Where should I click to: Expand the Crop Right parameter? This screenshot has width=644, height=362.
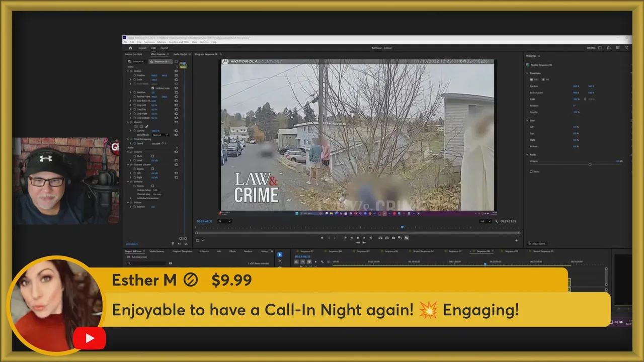click(x=130, y=114)
